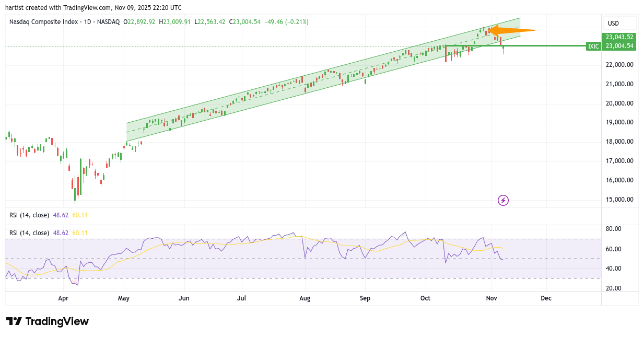
Task: Click the lower pane RSI (14, close) legend
Action: [x=29, y=233]
